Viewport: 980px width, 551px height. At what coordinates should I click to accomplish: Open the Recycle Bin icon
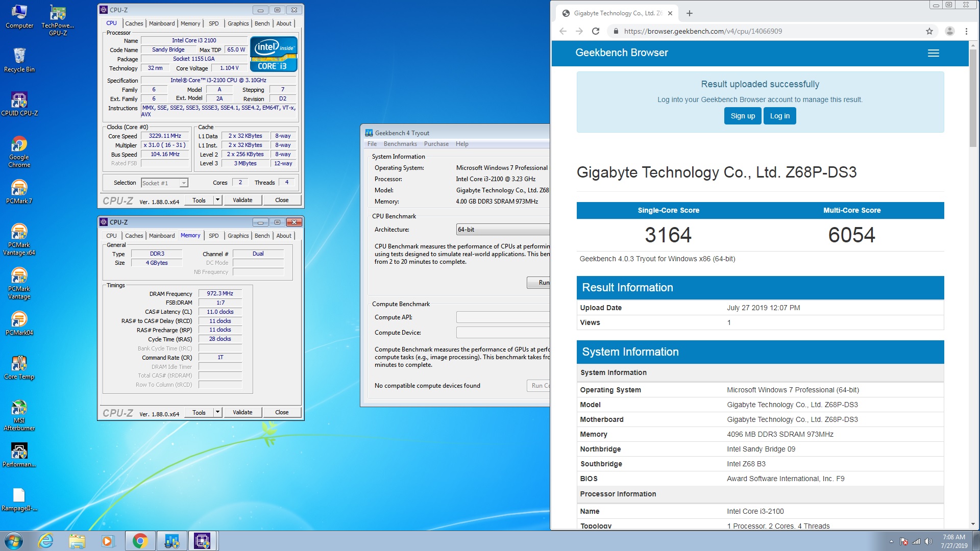[x=19, y=60]
